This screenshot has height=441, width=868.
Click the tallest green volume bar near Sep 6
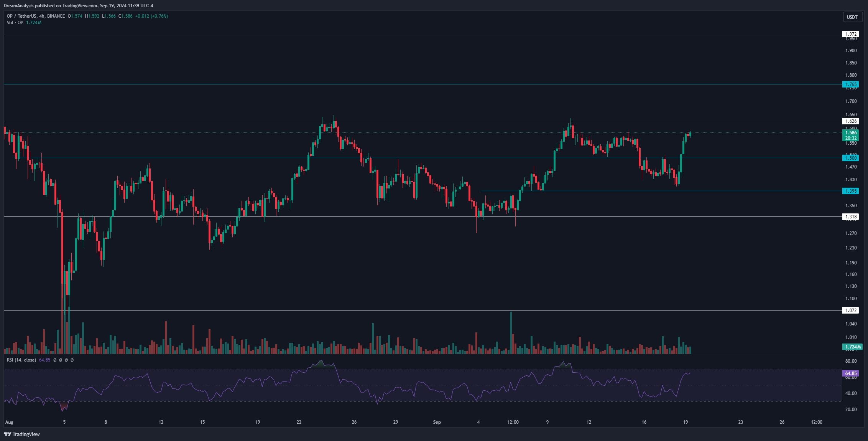pos(511,332)
